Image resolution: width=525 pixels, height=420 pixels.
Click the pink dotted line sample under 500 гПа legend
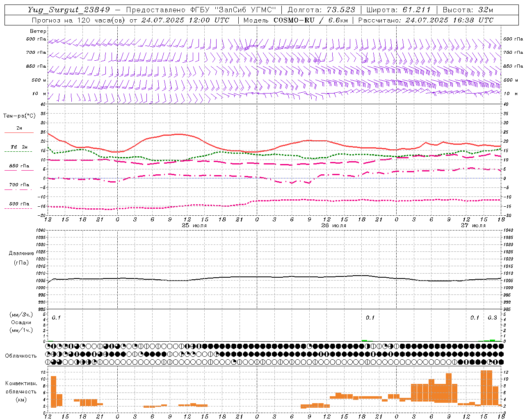click(x=18, y=208)
